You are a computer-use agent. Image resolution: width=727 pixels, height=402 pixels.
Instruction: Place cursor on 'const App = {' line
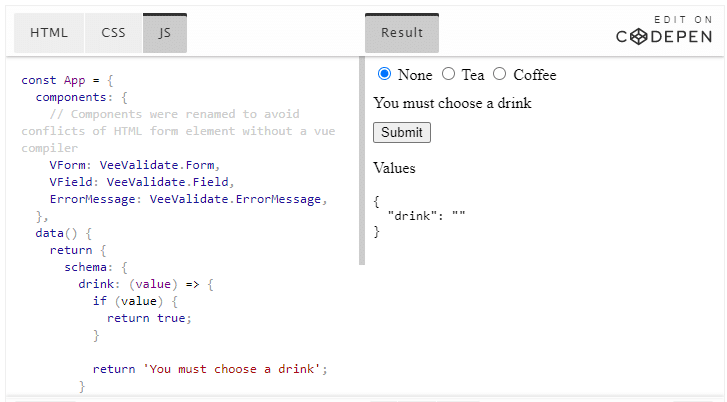67,80
